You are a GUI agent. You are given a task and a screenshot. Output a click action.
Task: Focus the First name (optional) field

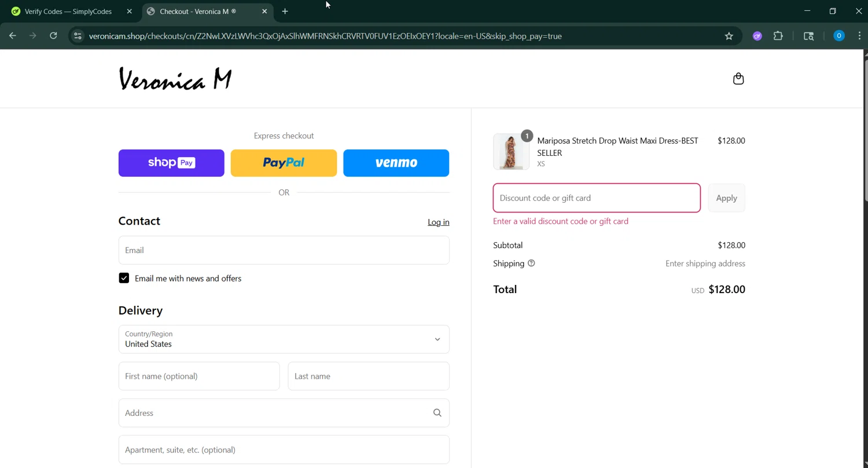[x=199, y=376]
